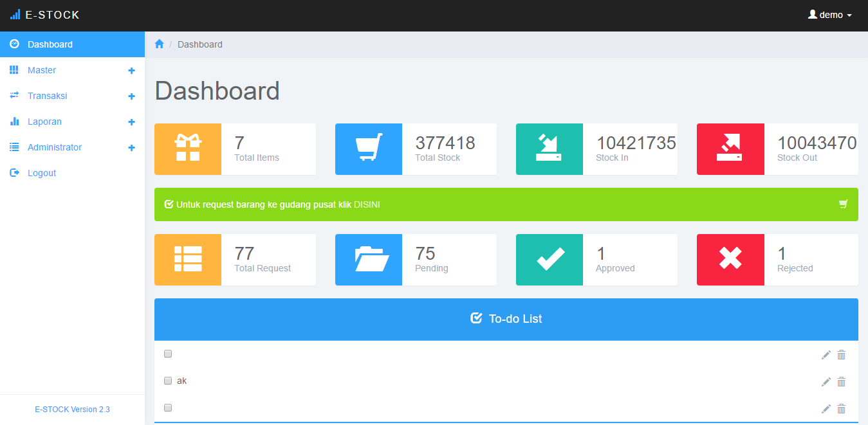Click the Stock In teal arrow icon
This screenshot has width=868, height=425.
point(549,147)
